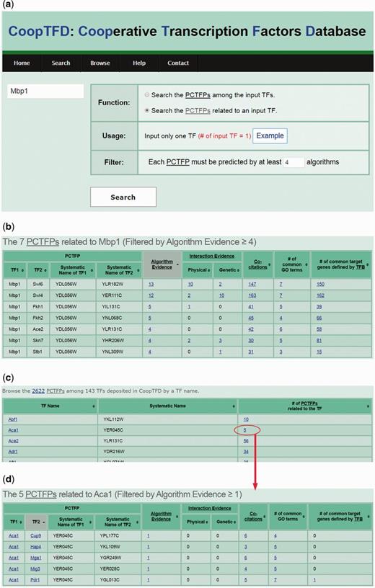
Task: Open the 2622 link in browse description
Action: click(x=38, y=391)
